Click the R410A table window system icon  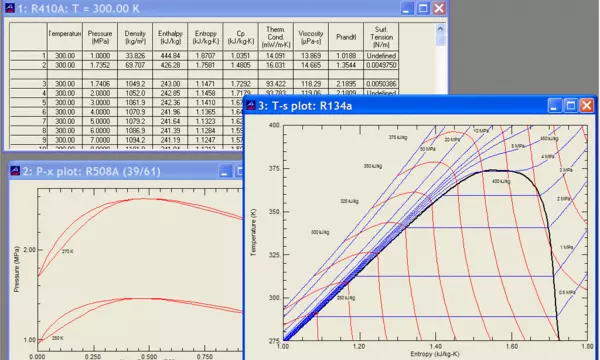[x=10, y=8]
